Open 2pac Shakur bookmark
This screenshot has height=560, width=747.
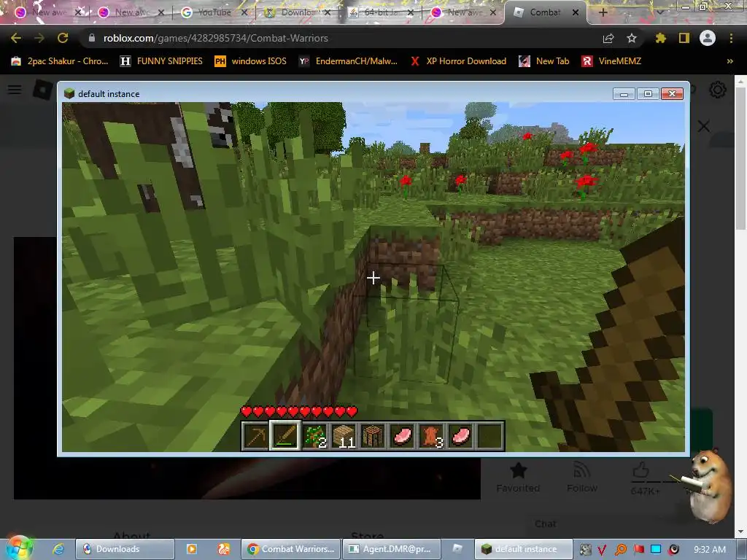tap(60, 61)
